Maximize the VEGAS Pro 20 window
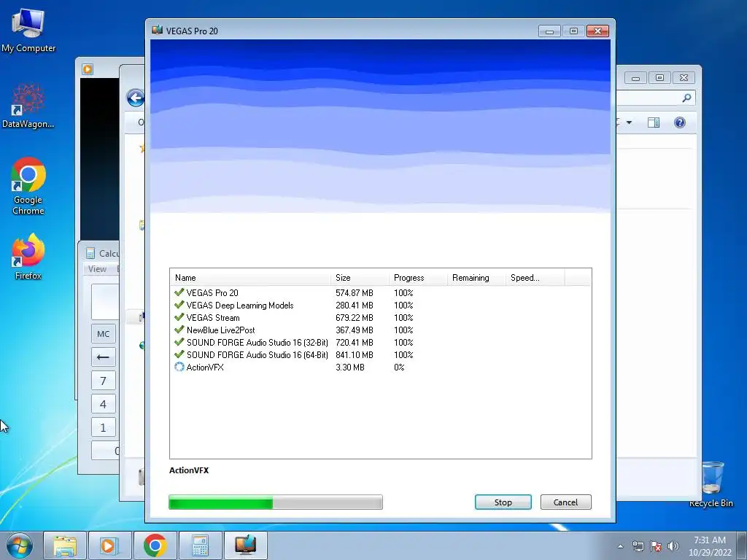Viewport: 747px width, 560px height. tap(573, 31)
